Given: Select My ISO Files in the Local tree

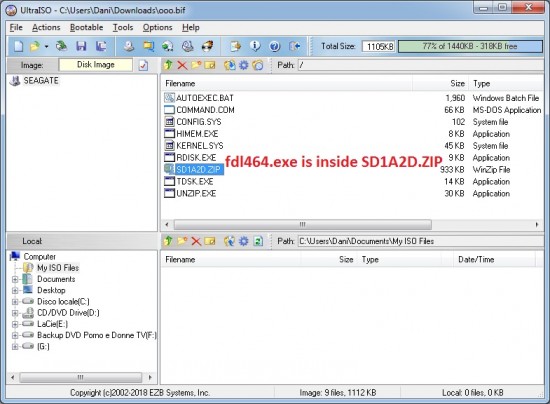Looking at the screenshot, I should (x=58, y=268).
